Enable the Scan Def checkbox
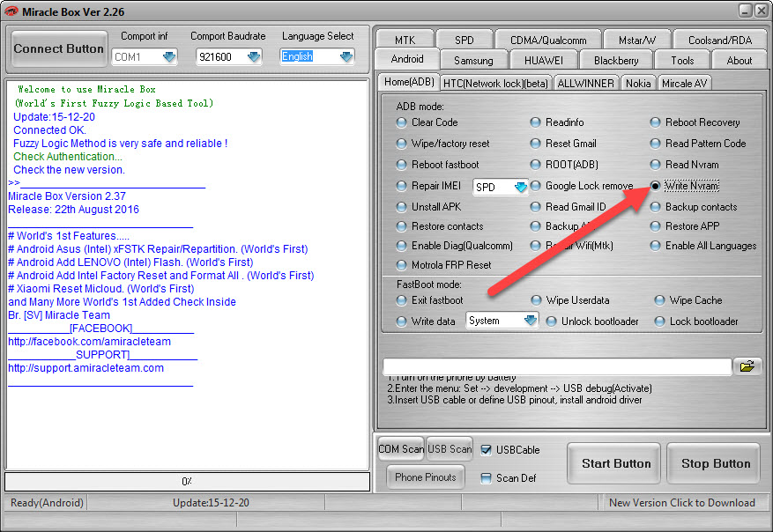 (x=486, y=477)
